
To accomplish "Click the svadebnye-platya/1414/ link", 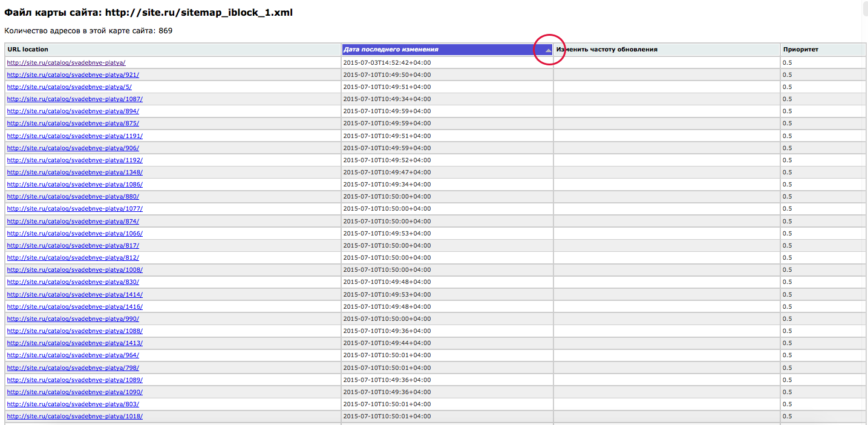I will tap(74, 294).
